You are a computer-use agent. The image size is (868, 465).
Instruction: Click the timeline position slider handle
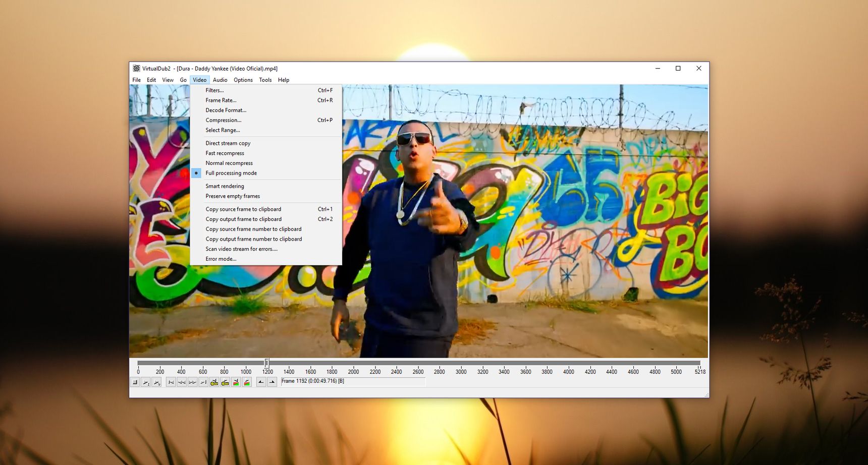tap(266, 363)
